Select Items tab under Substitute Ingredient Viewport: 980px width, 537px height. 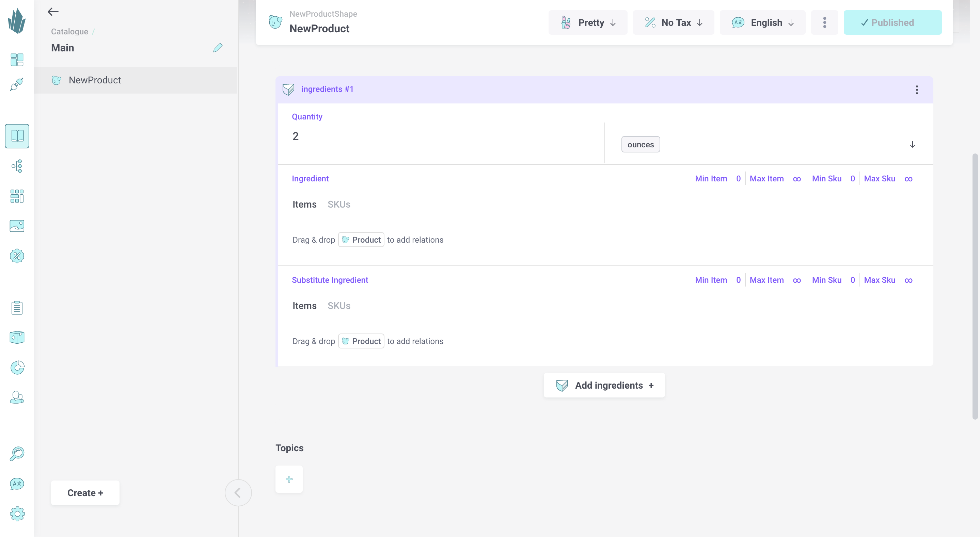coord(304,306)
